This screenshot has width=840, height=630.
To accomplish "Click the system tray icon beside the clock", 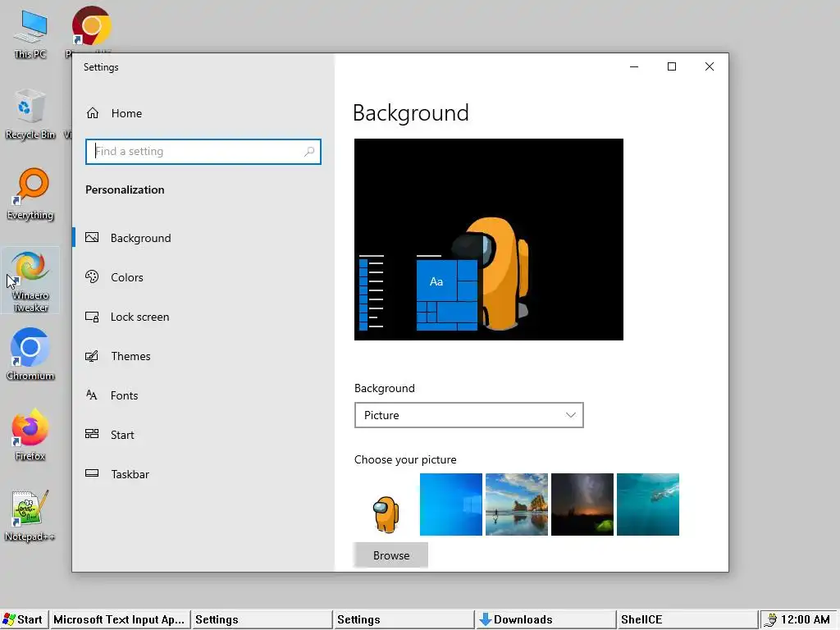I will pyautogui.click(x=770, y=620).
